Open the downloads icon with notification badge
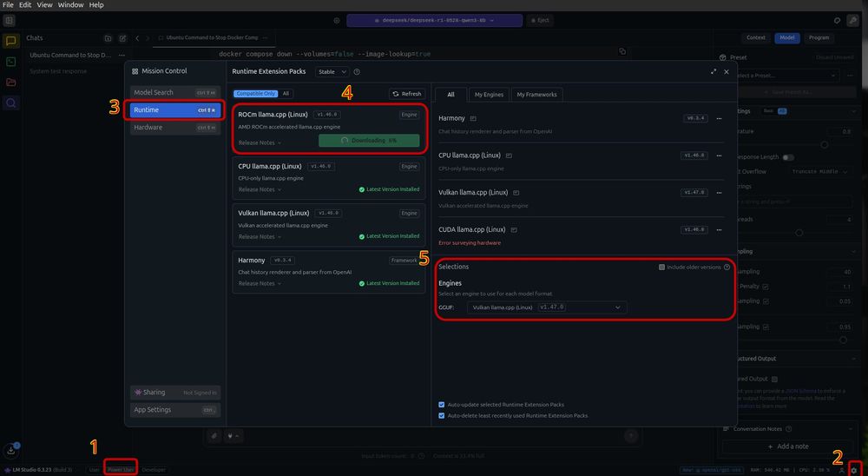This screenshot has width=868, height=476. tap(10, 450)
